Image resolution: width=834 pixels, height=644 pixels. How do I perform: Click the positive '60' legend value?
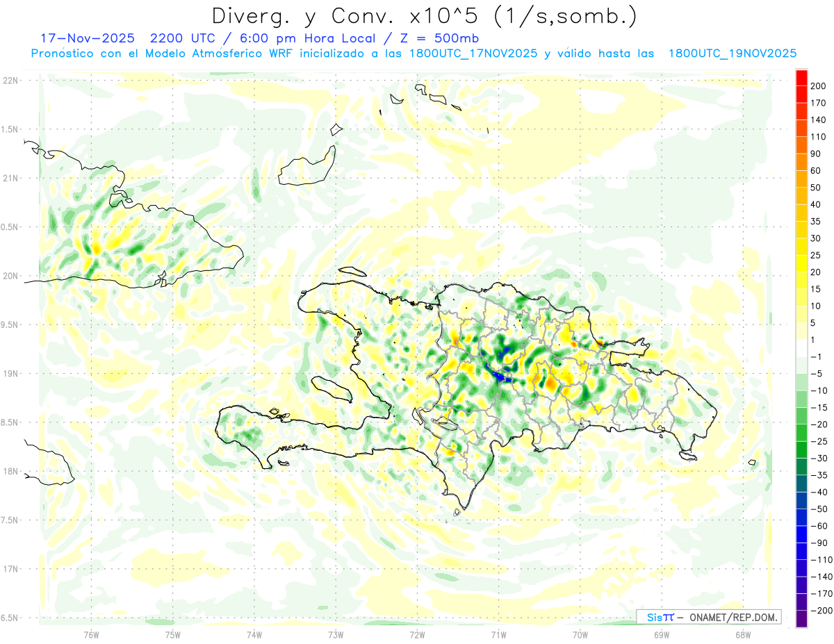[x=817, y=170]
